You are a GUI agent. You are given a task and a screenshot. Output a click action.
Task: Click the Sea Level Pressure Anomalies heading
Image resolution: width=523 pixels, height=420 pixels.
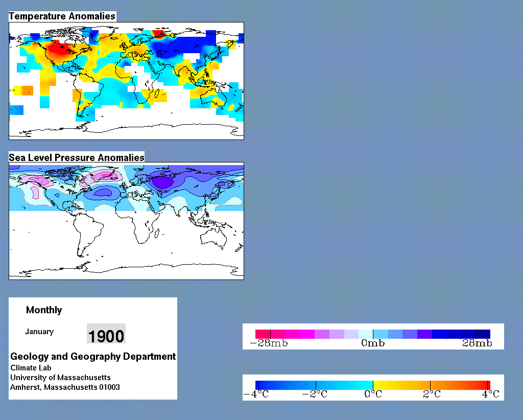(77, 157)
